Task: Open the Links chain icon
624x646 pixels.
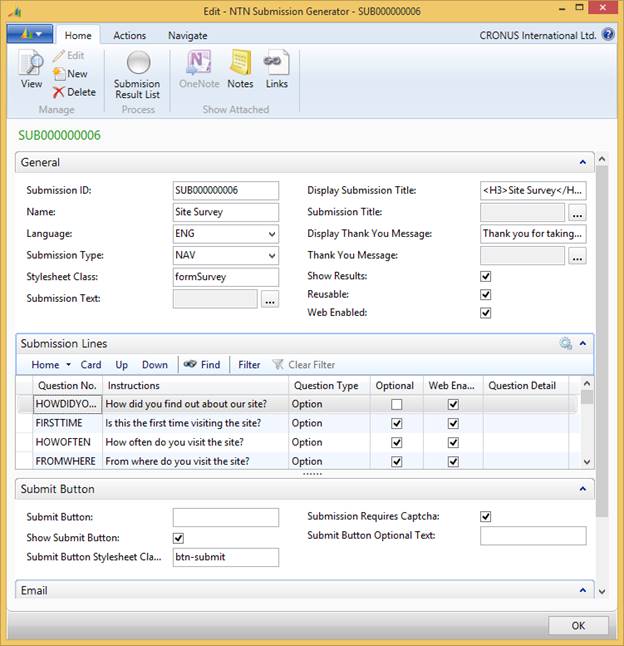Action: pos(276,62)
